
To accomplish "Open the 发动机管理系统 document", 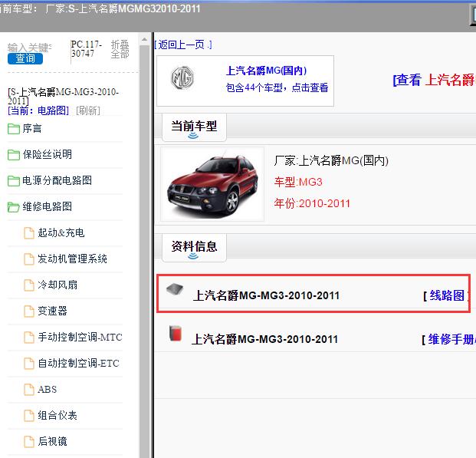I will coord(72,259).
